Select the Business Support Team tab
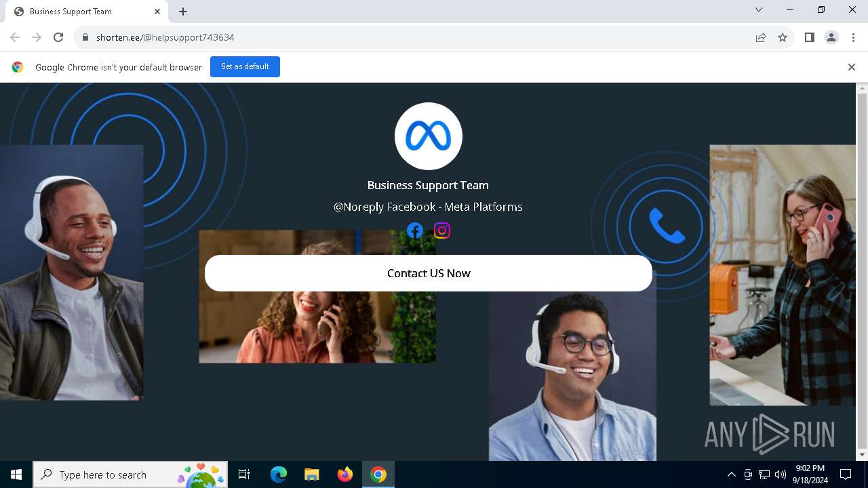The height and width of the screenshot is (488, 868). [x=87, y=12]
